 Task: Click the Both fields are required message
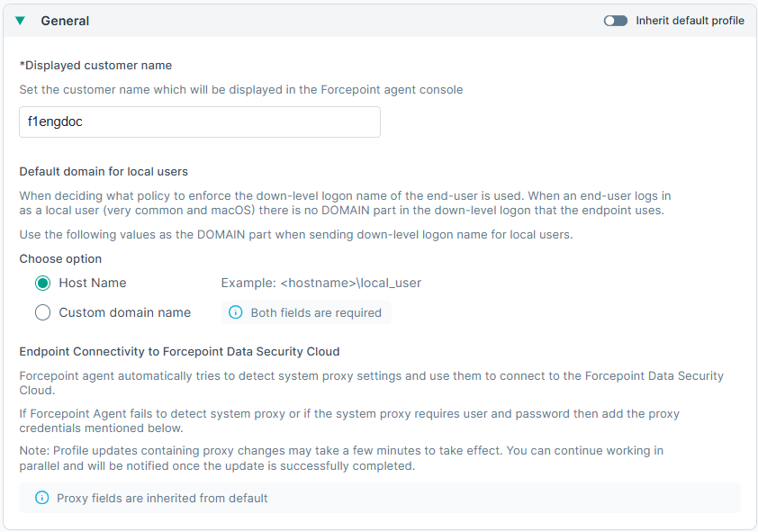click(316, 313)
